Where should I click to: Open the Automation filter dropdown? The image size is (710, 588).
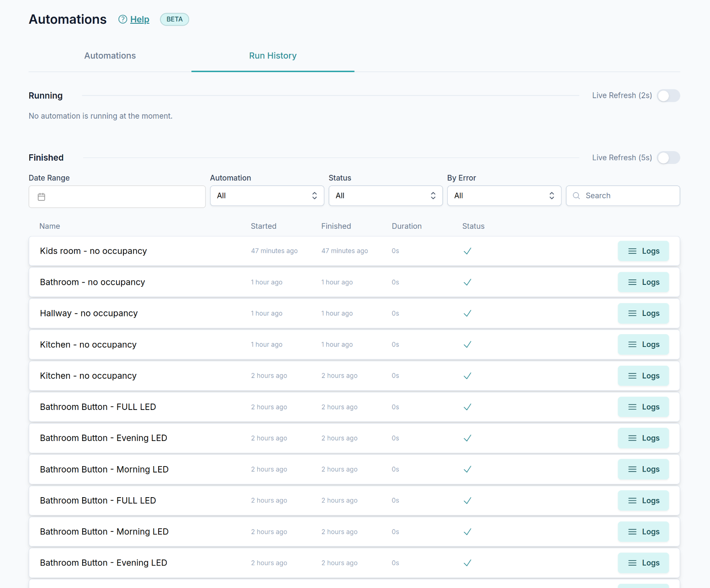click(267, 196)
